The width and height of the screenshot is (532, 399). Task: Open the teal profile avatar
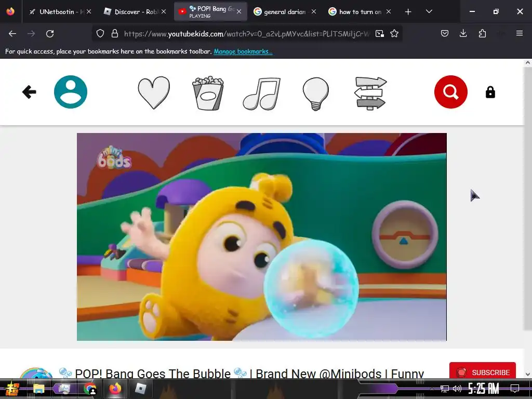click(x=71, y=92)
